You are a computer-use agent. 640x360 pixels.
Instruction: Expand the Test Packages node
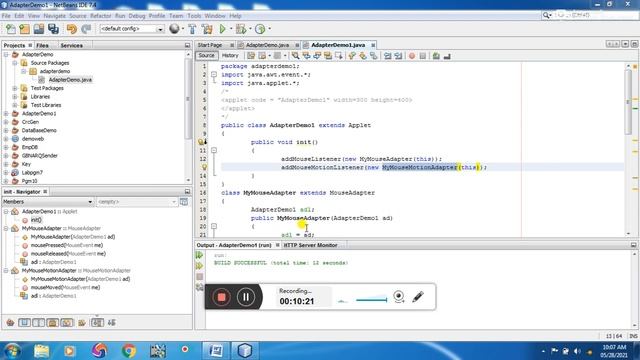point(15,88)
